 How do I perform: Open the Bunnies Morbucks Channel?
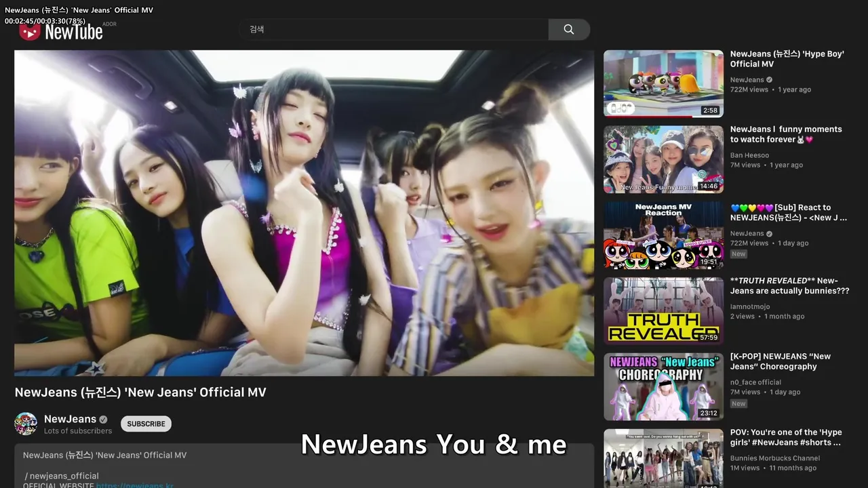(x=775, y=458)
